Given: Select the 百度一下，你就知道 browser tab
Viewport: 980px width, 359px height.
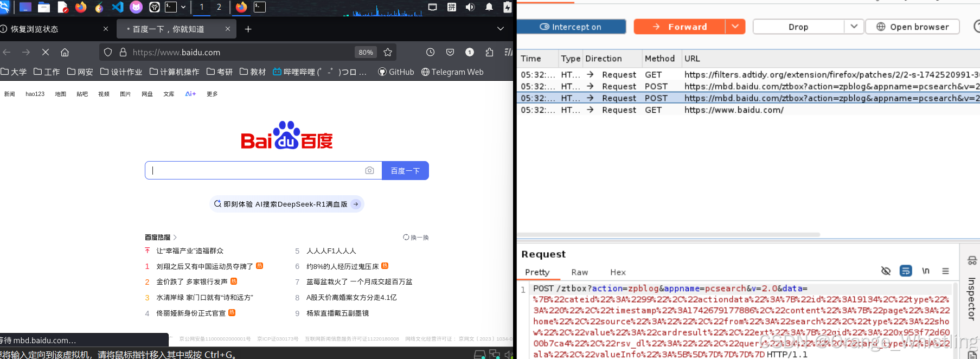Looking at the screenshot, I should (x=176, y=29).
